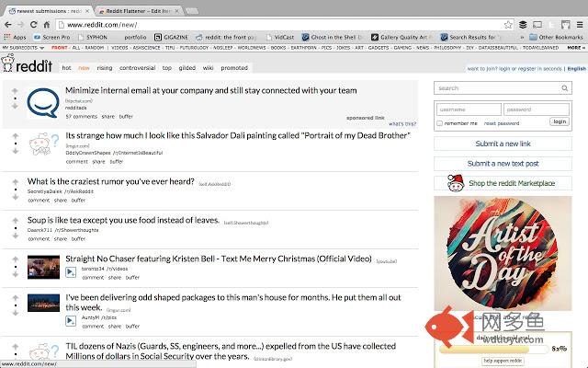Select the controversial tab
The image size is (588, 368).
tap(137, 68)
